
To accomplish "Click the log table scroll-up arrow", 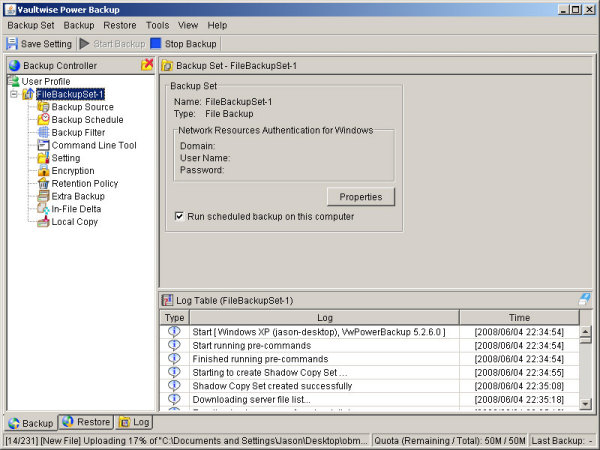I will click(x=585, y=331).
